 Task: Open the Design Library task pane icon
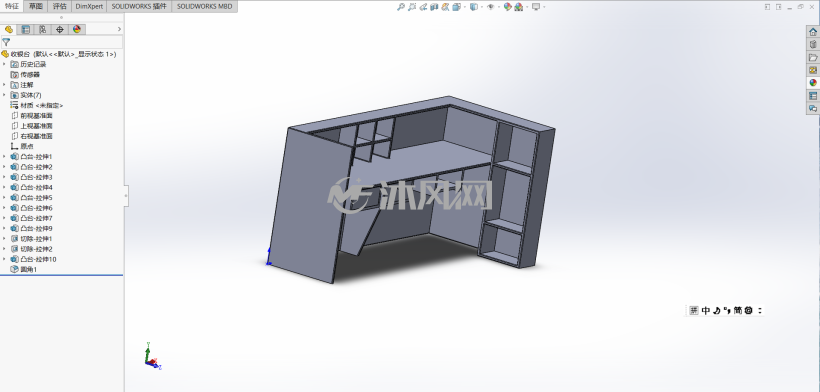coord(813,44)
